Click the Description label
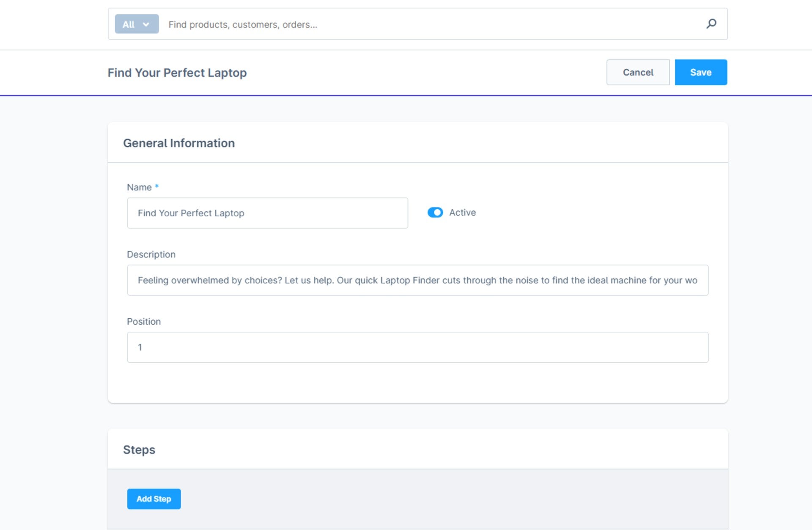The height and width of the screenshot is (530, 812). (x=151, y=254)
